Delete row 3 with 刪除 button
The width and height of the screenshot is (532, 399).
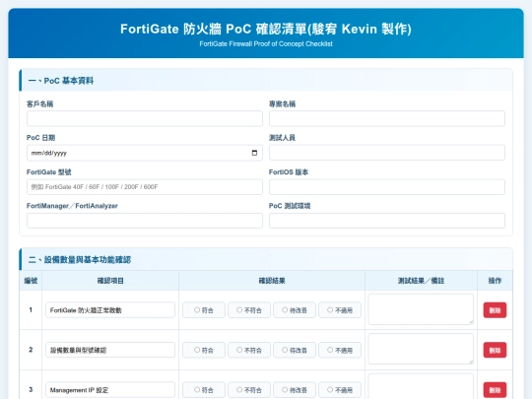[x=495, y=390]
